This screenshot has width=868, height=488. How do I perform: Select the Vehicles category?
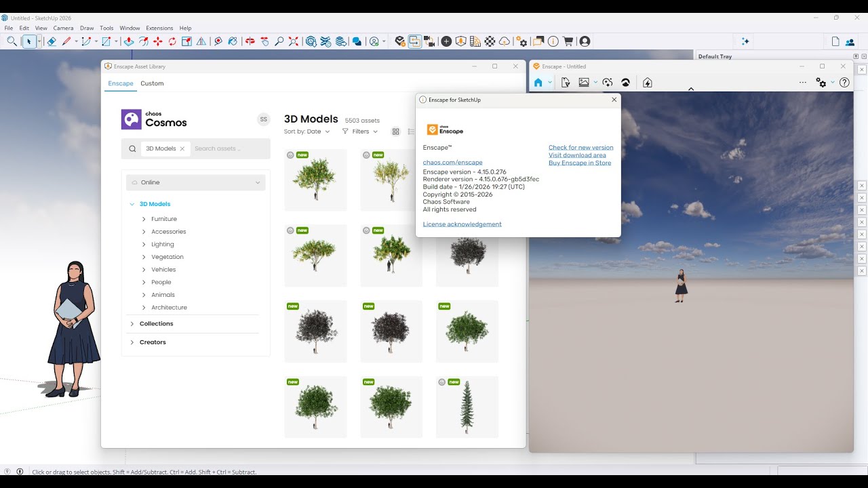[x=163, y=270]
